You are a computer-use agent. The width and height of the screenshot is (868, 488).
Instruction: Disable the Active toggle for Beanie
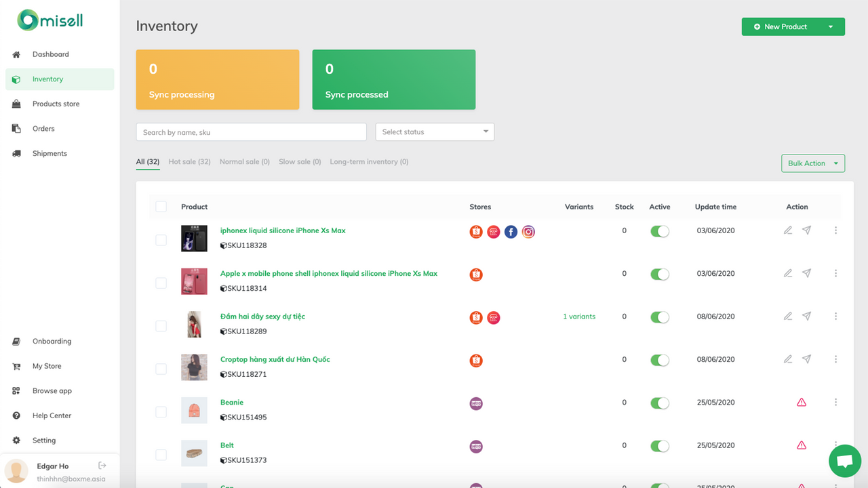coord(659,403)
